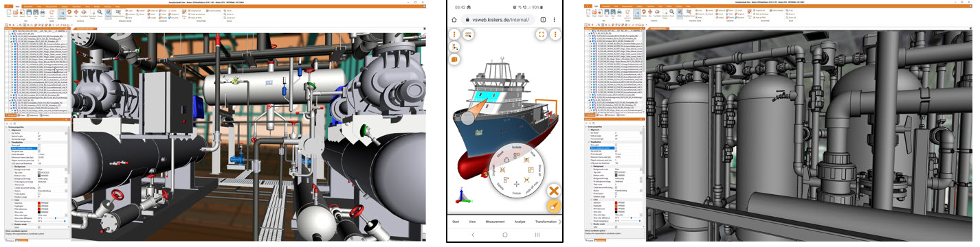
Task: Tap Analyze tab in mobile bottom bar
Action: [x=520, y=222]
